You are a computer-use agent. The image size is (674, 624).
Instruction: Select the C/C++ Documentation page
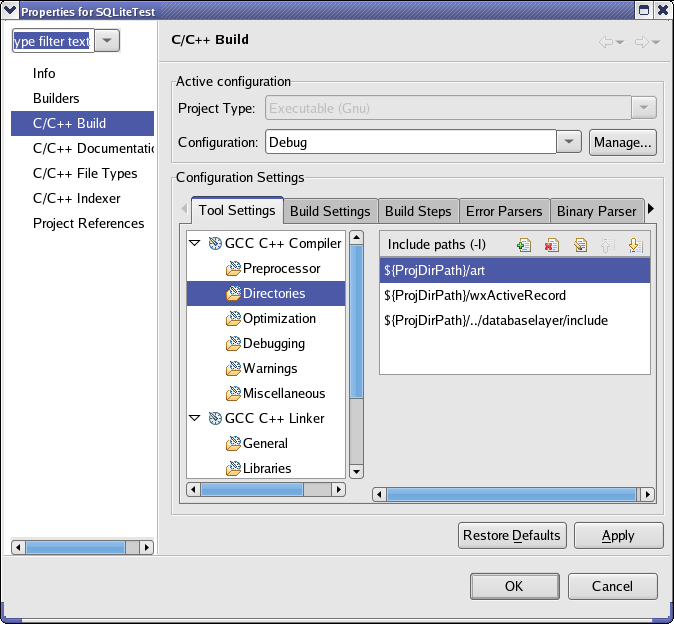click(93, 148)
